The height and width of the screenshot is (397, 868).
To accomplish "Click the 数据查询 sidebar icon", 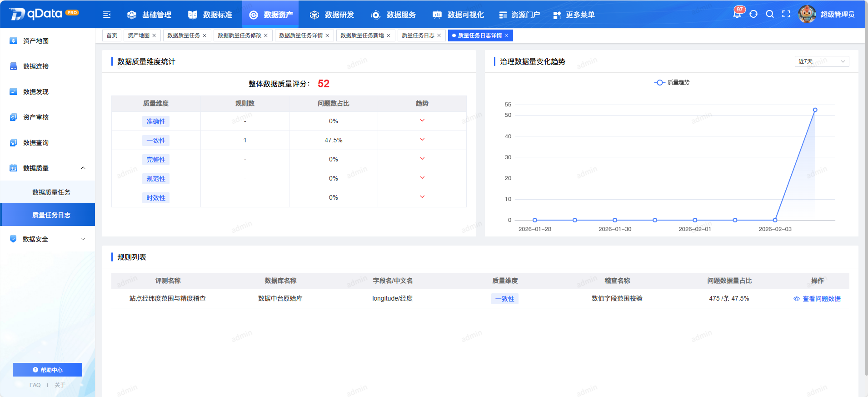I will click(13, 142).
